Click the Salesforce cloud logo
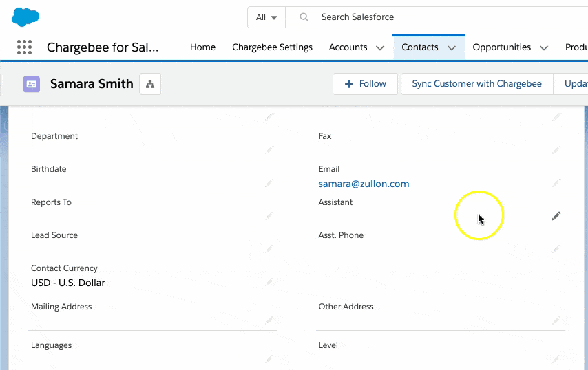588x370 pixels. click(x=25, y=17)
